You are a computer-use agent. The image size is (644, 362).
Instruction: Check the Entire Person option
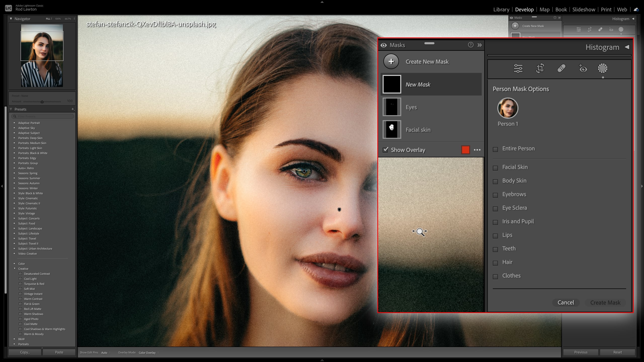(495, 149)
